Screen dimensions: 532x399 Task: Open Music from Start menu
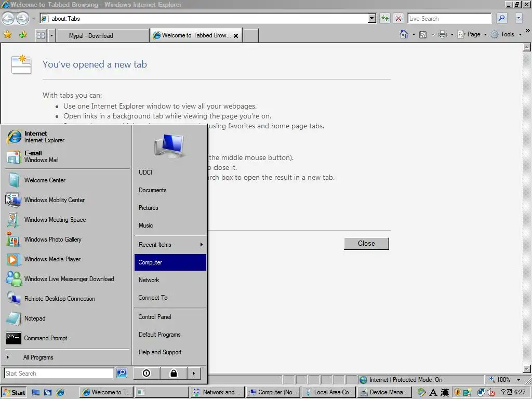[x=170, y=225]
